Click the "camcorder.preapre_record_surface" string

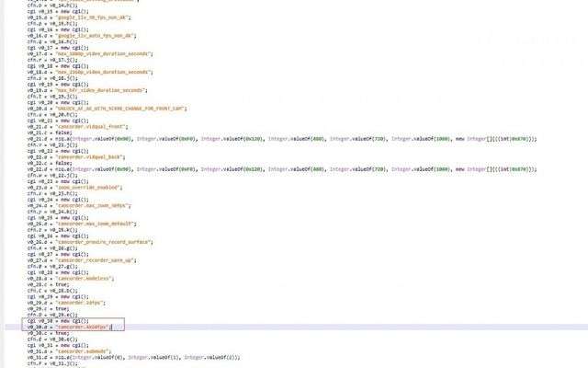click(103, 241)
